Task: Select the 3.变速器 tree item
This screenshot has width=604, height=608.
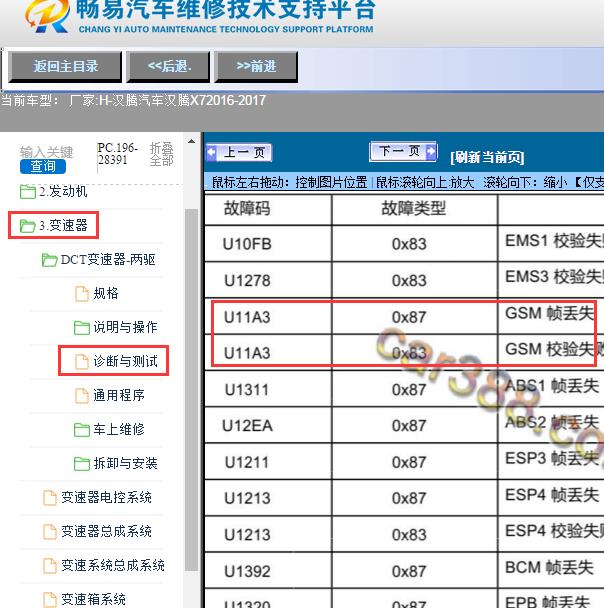Action: tap(63, 225)
